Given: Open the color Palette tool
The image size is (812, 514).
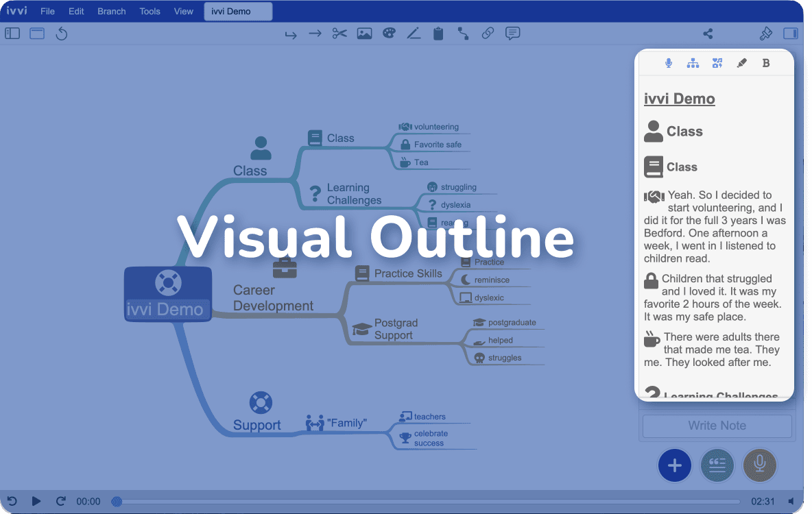Looking at the screenshot, I should 389,33.
